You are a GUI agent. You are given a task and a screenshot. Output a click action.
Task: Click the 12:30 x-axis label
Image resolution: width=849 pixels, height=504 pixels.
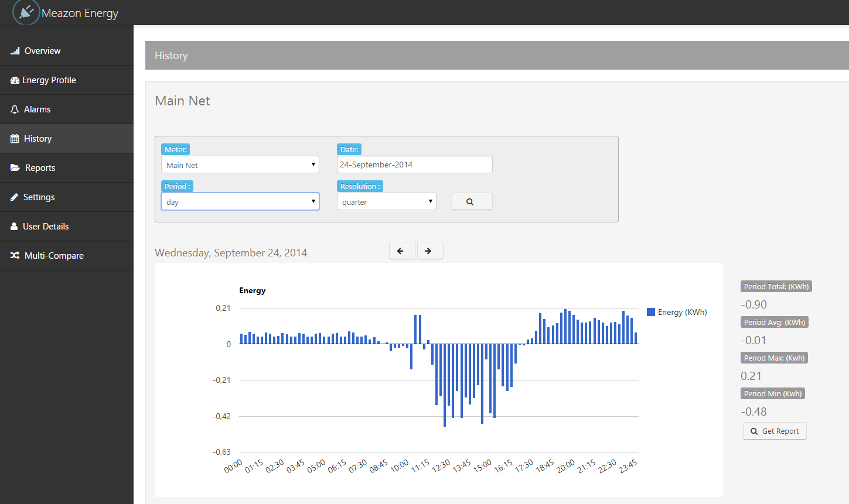coord(441,466)
